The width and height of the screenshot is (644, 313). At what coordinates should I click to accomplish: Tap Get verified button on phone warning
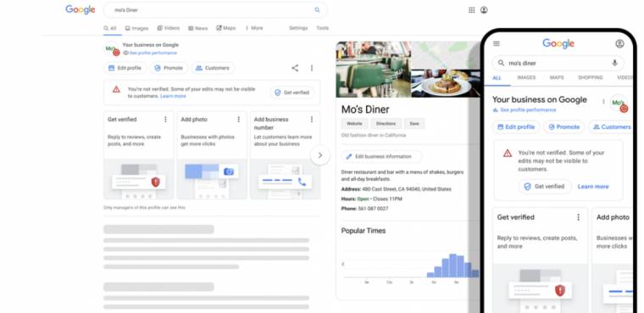(545, 187)
